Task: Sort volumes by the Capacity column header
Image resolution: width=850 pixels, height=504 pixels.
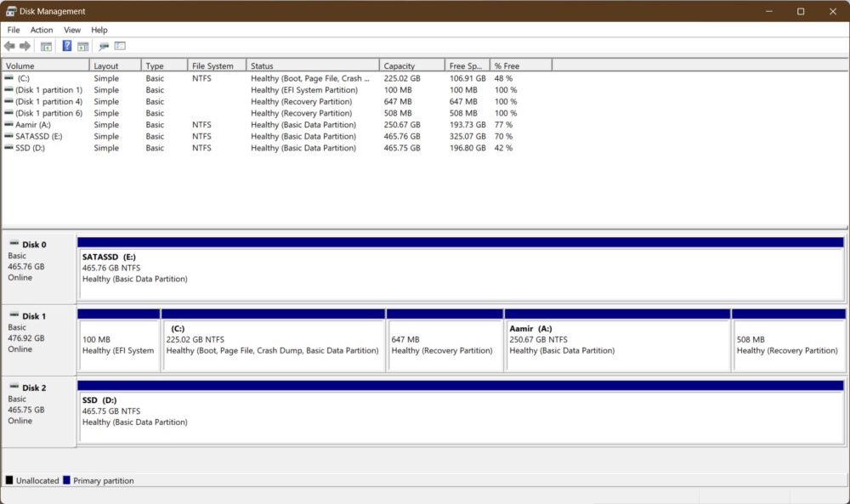Action: pos(399,65)
